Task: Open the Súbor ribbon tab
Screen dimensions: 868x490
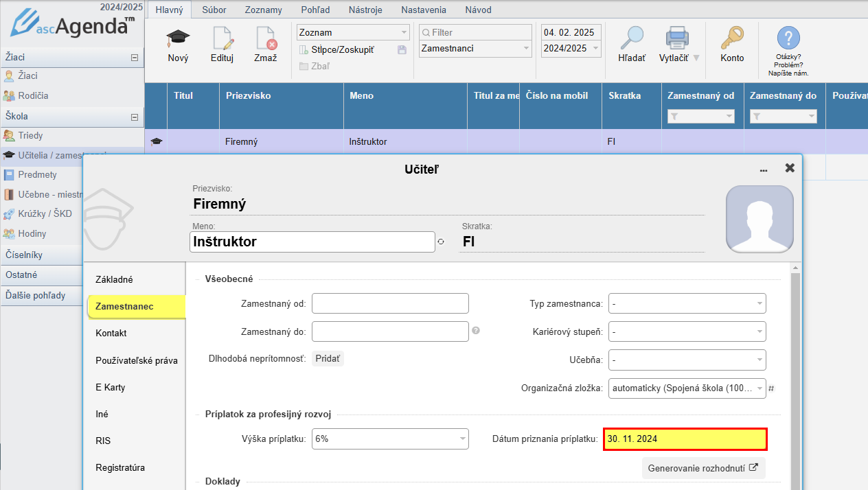Action: 214,10
